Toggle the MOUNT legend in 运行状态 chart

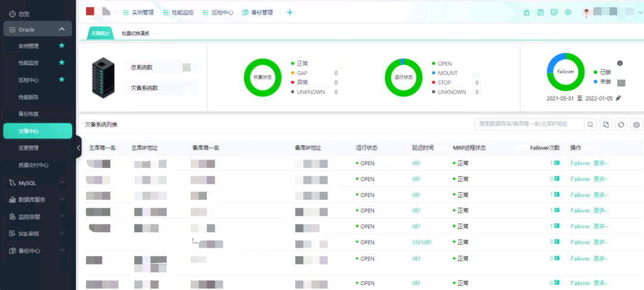(x=445, y=73)
